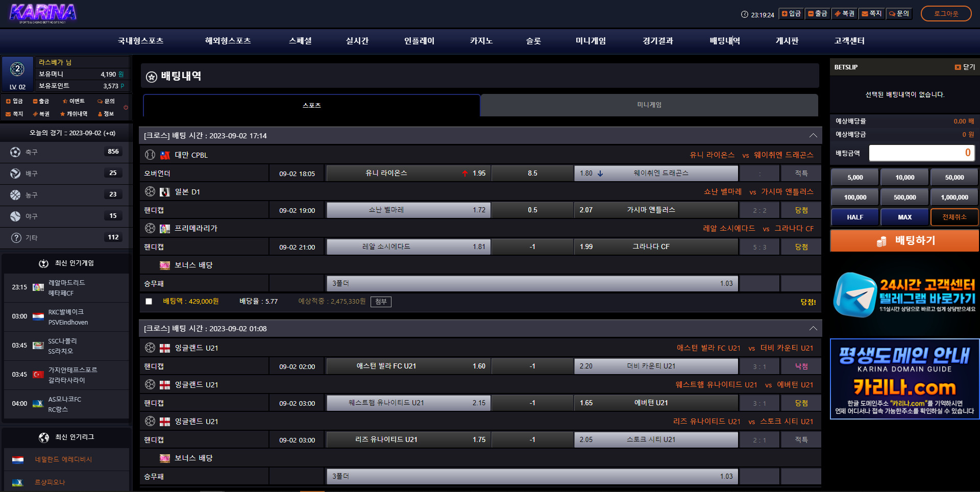Check the box next to 배팅액 429,000원

pos(149,302)
